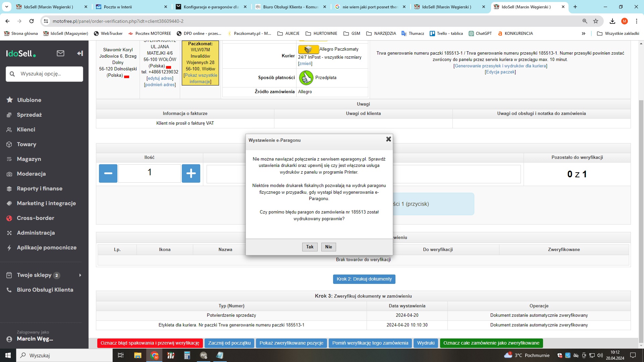Click the page zoom magnifier icon in address bar

585,21
